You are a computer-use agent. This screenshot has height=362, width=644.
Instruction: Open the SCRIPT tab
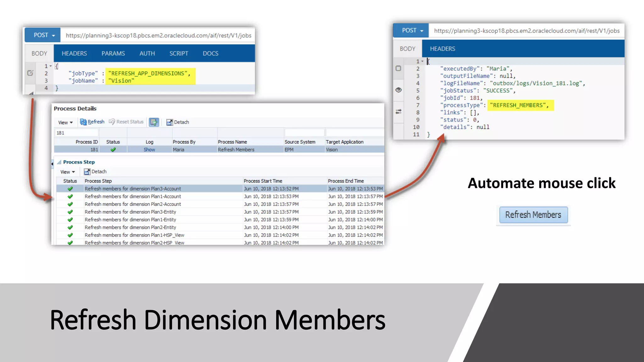point(179,53)
